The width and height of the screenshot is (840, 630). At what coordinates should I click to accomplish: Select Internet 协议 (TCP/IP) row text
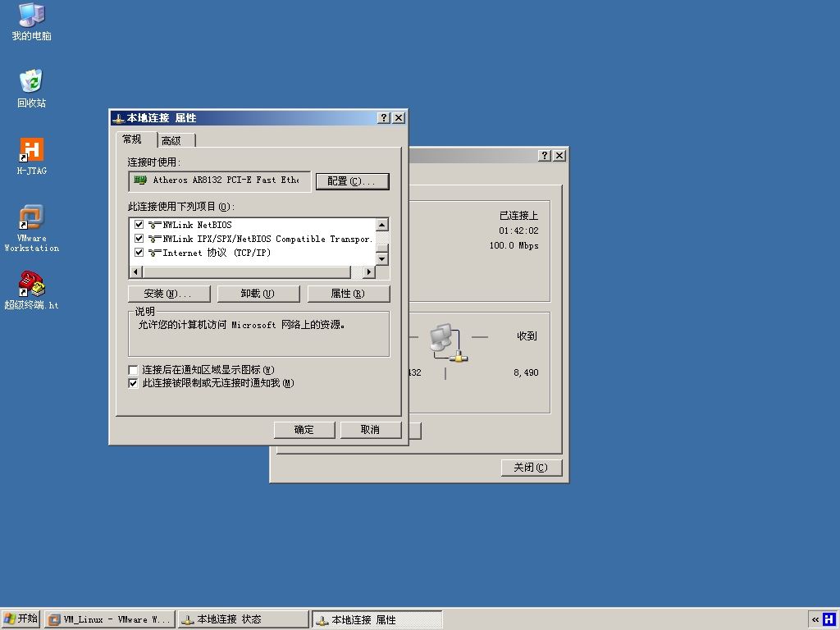[217, 253]
